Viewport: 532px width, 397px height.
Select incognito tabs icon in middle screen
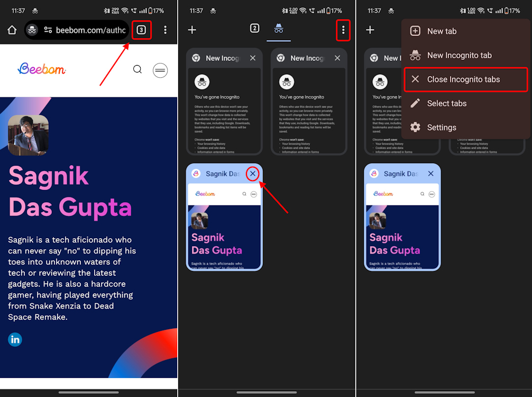(279, 29)
